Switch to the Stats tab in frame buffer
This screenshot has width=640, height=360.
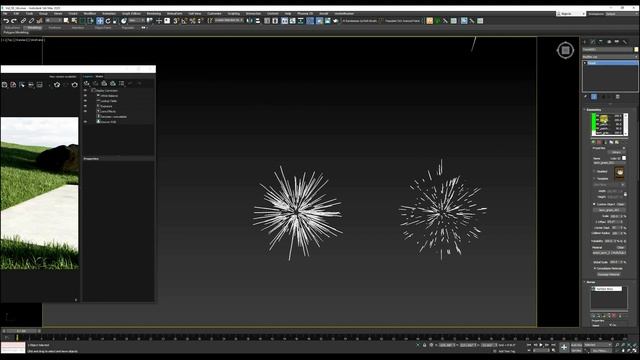pos(99,76)
